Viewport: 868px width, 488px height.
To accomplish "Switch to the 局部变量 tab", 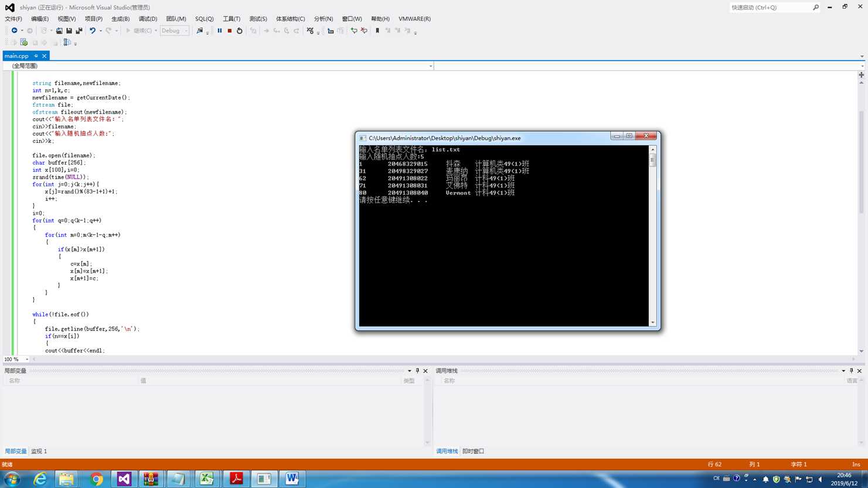I will pos(16,451).
